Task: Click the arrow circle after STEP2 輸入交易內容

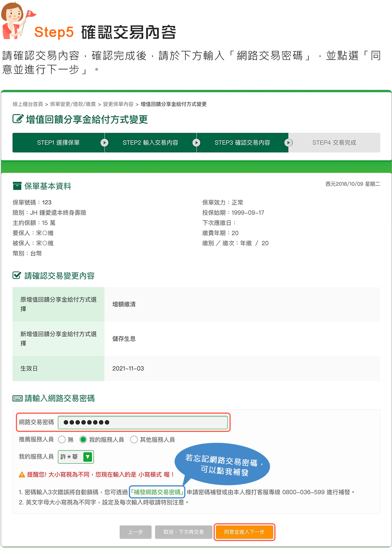Action: tap(197, 142)
